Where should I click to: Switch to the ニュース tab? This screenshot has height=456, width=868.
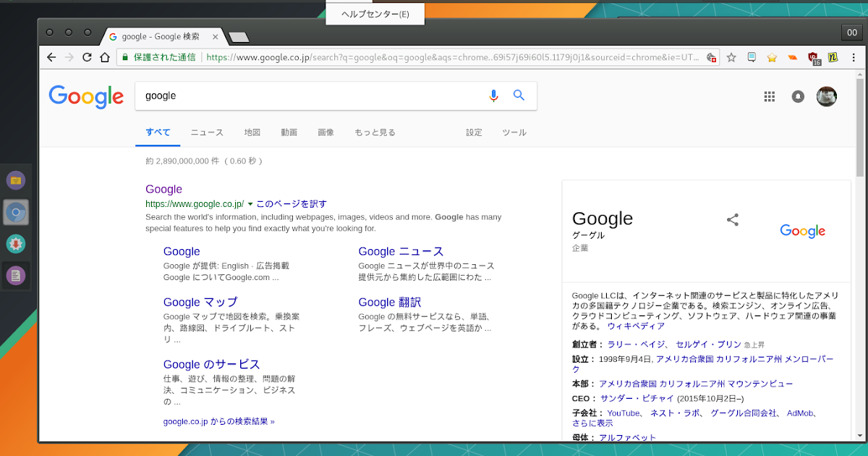[x=207, y=132]
